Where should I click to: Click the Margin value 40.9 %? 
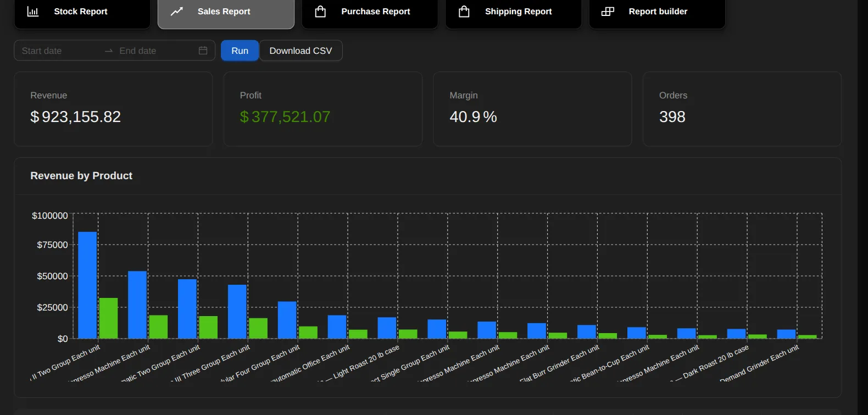tap(473, 117)
